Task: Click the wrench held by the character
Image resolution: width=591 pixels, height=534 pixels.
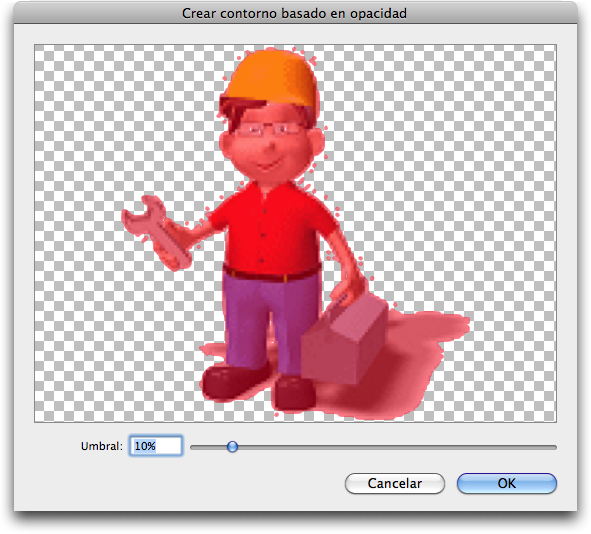Action: (x=156, y=232)
